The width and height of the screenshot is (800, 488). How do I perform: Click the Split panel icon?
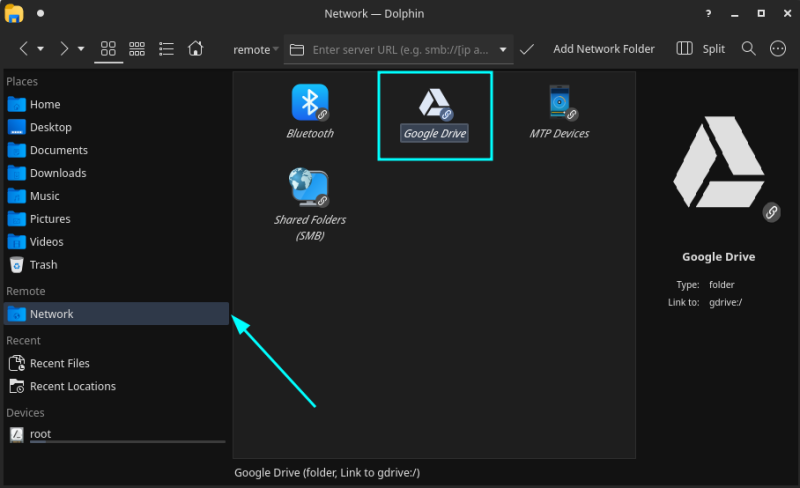[684, 49]
